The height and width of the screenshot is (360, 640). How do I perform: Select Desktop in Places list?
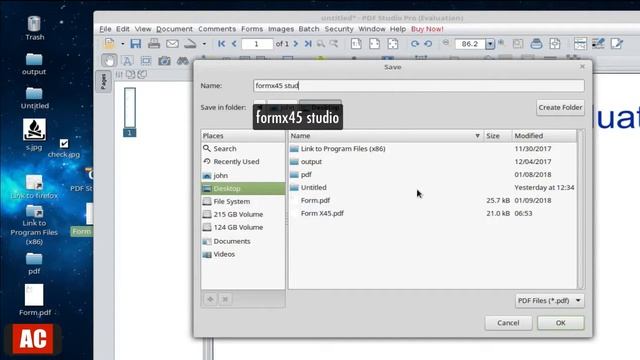pyautogui.click(x=243, y=189)
